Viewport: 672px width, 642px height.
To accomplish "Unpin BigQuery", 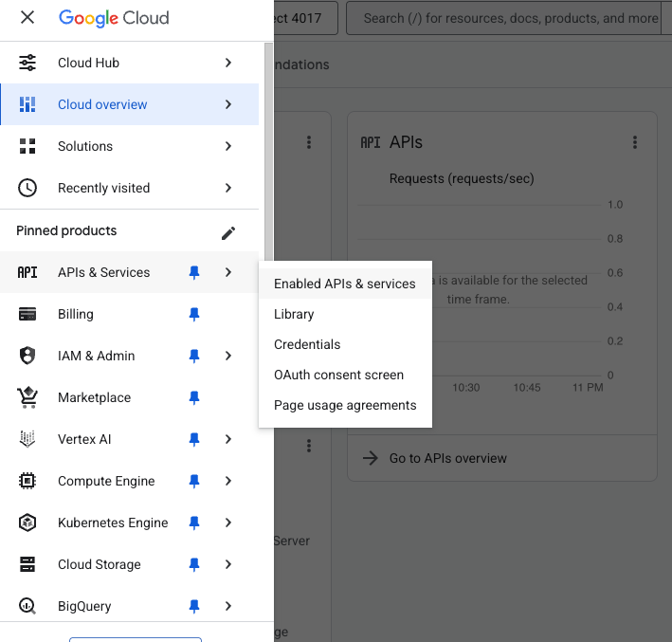I will coord(194,606).
